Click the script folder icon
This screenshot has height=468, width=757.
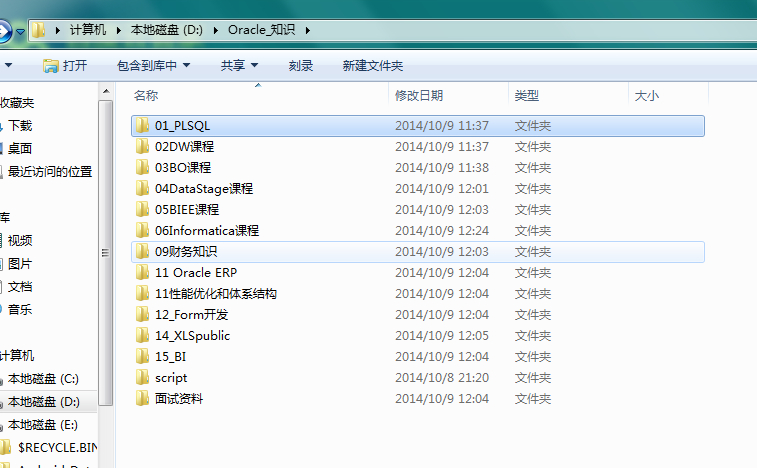(142, 378)
